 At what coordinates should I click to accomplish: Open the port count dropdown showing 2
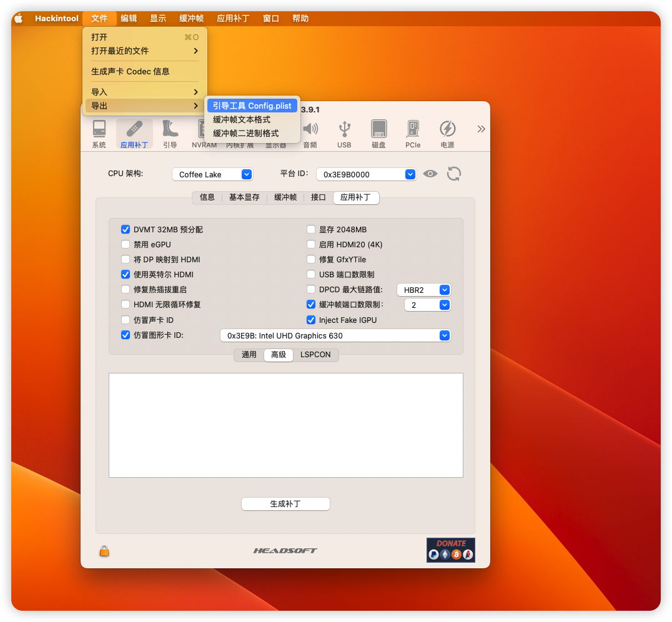pos(427,305)
